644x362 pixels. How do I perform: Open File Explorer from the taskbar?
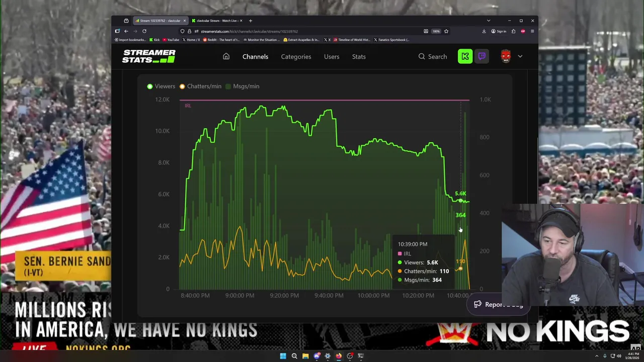[305, 356]
